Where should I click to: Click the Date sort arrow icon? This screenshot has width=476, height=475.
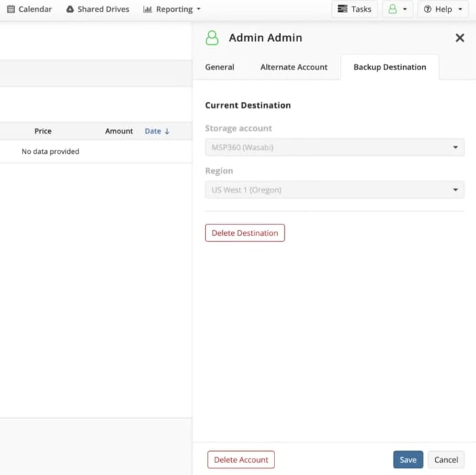[x=167, y=131]
